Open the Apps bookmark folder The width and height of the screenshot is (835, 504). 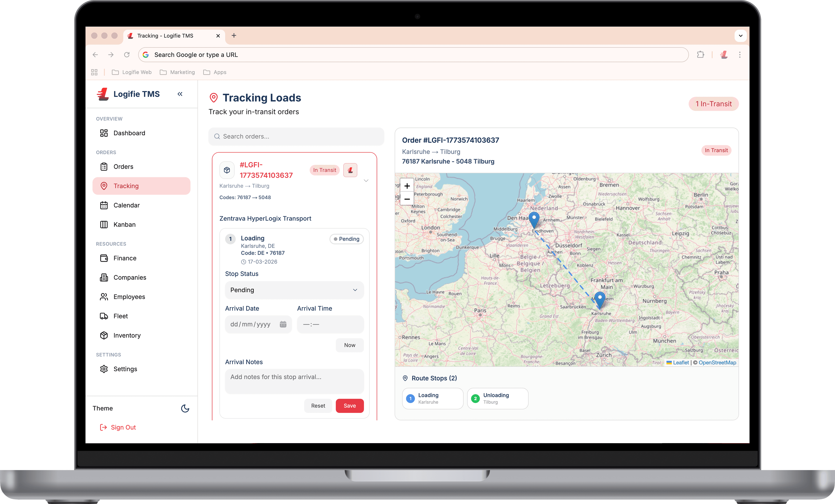(214, 72)
